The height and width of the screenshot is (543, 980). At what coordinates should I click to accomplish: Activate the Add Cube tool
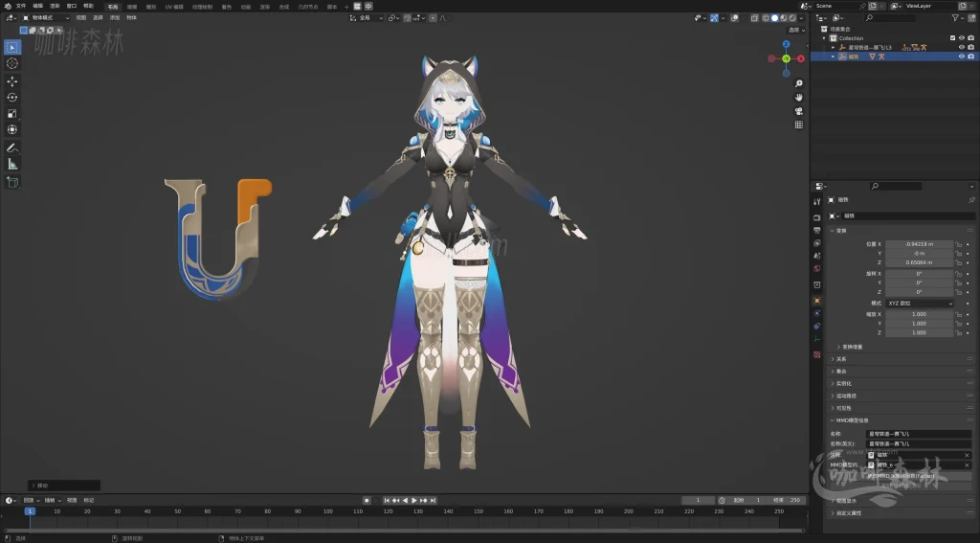coord(11,182)
